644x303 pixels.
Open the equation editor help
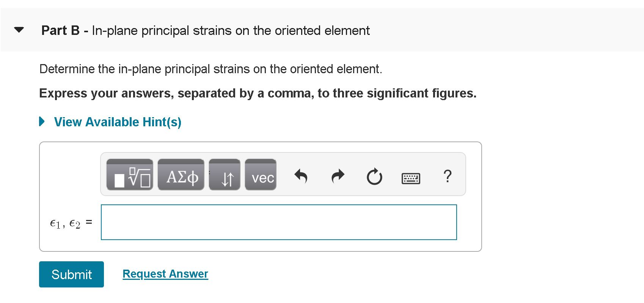coord(448,176)
